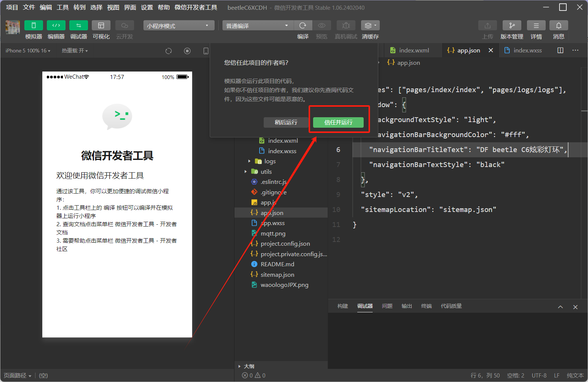Screen dimensions: 588x382
Task: Switch to the 问题 problems tab
Action: click(387, 306)
